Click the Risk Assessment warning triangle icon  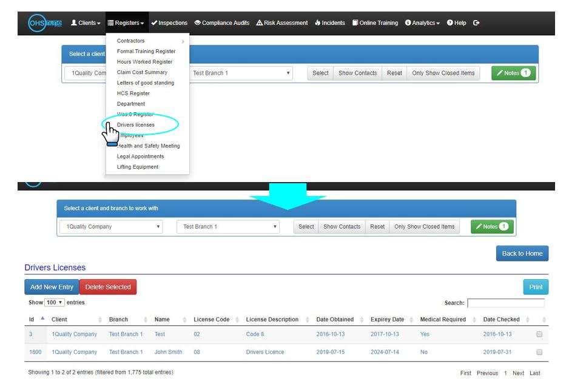point(258,23)
